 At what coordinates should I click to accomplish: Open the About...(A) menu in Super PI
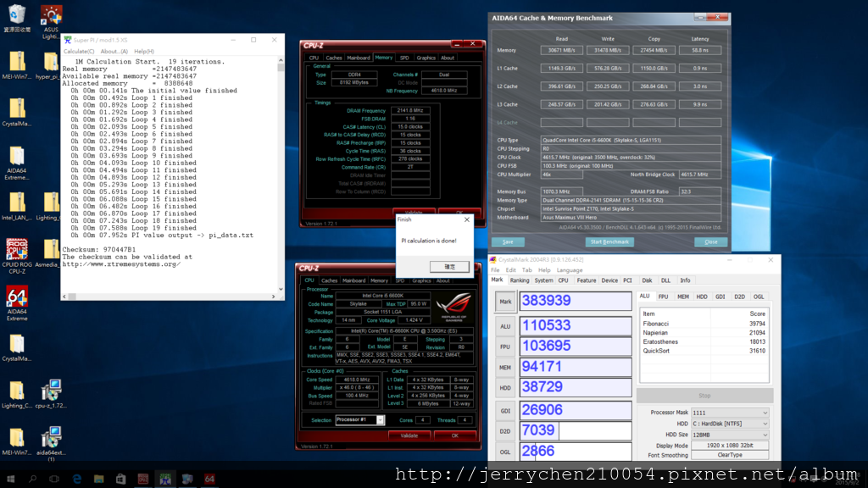point(114,52)
